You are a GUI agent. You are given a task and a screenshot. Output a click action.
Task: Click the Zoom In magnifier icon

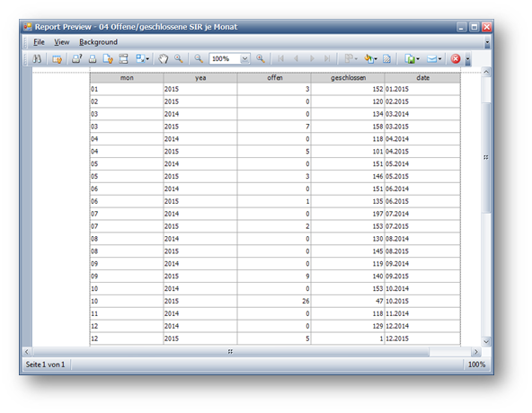(261, 59)
